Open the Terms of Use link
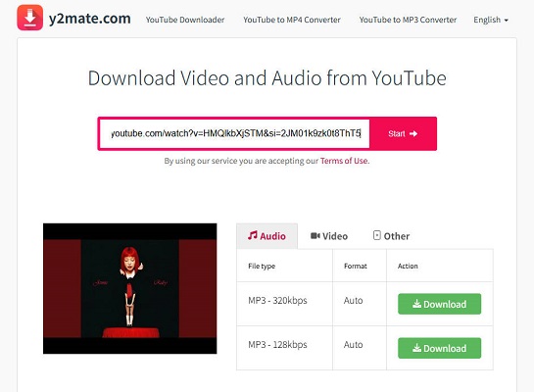Screen dimensions: 534x392 (344, 161)
